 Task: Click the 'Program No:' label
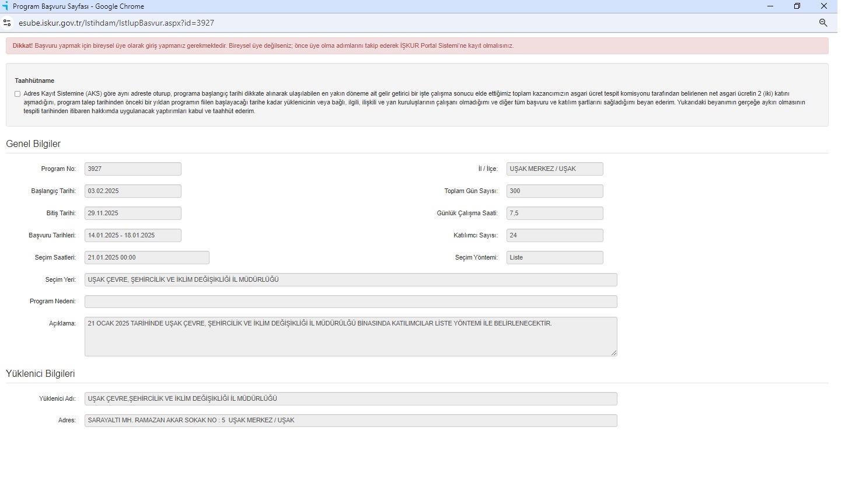point(58,169)
